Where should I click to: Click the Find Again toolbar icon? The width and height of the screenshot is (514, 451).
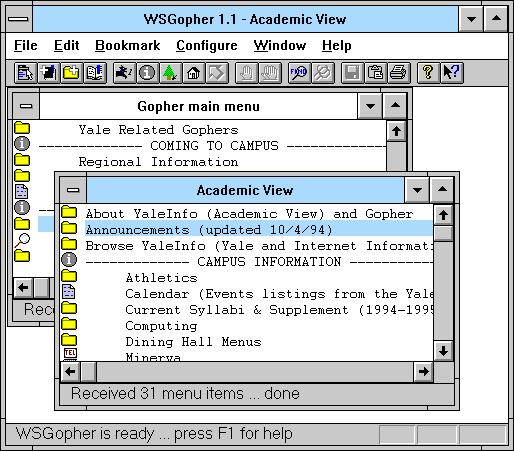pyautogui.click(x=322, y=72)
